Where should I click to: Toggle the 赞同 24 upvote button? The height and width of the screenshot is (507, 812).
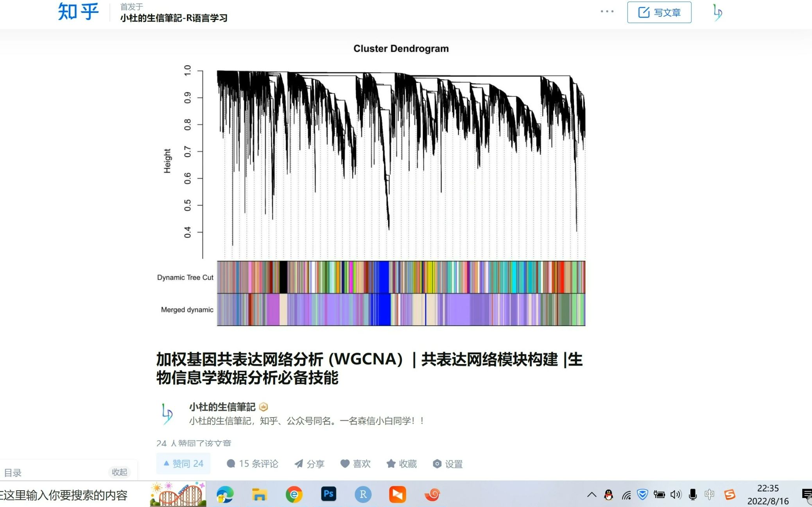pyautogui.click(x=183, y=464)
